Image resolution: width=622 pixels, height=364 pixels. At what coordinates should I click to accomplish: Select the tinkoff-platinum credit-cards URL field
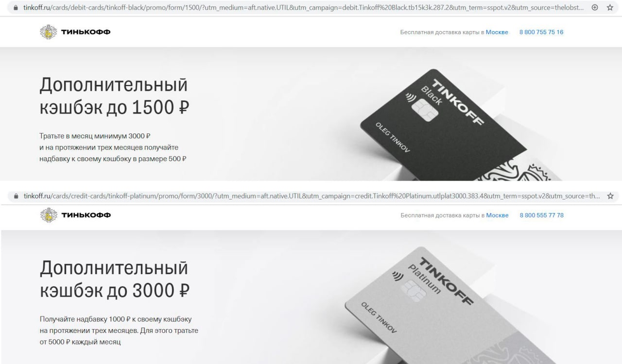pyautogui.click(x=311, y=196)
